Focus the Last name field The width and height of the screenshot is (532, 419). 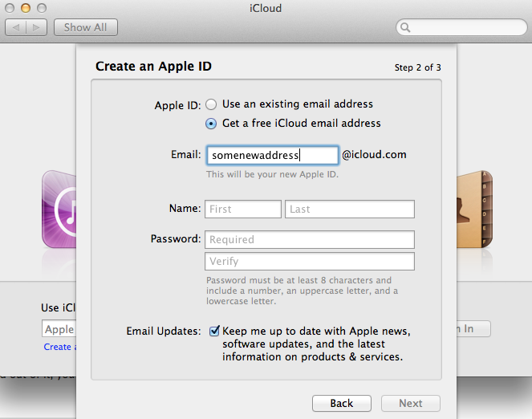350,209
